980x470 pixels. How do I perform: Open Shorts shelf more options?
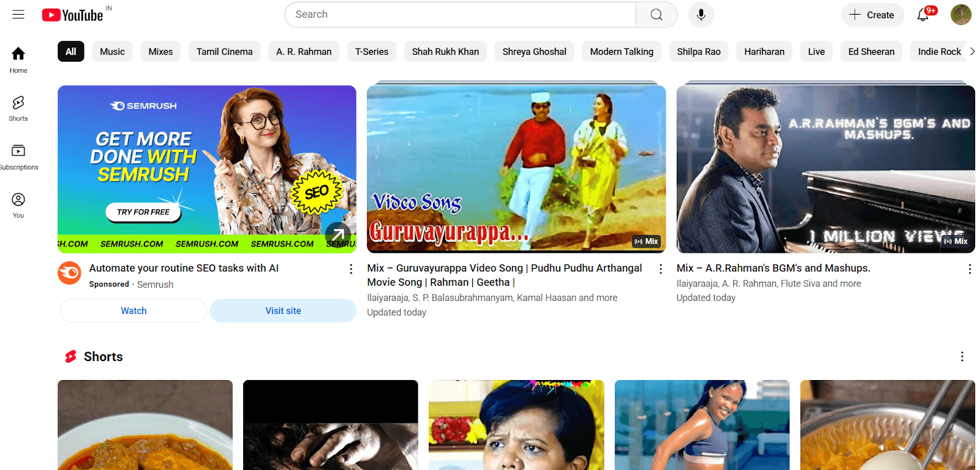[962, 357]
